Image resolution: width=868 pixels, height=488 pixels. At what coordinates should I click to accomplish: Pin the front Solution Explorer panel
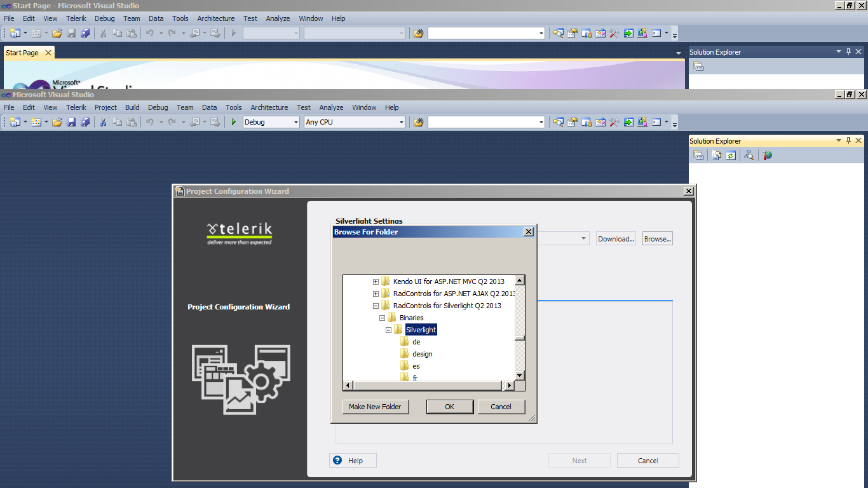pyautogui.click(x=848, y=140)
